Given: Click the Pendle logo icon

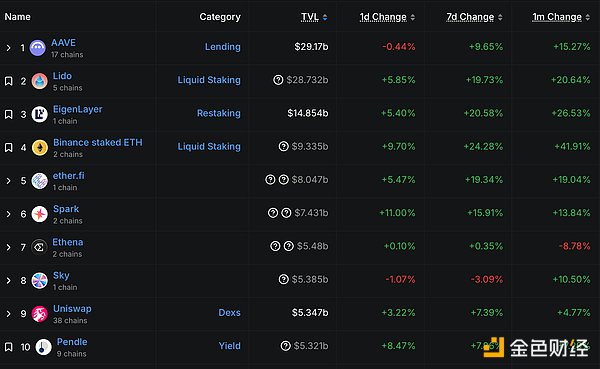Looking at the screenshot, I should point(43,347).
